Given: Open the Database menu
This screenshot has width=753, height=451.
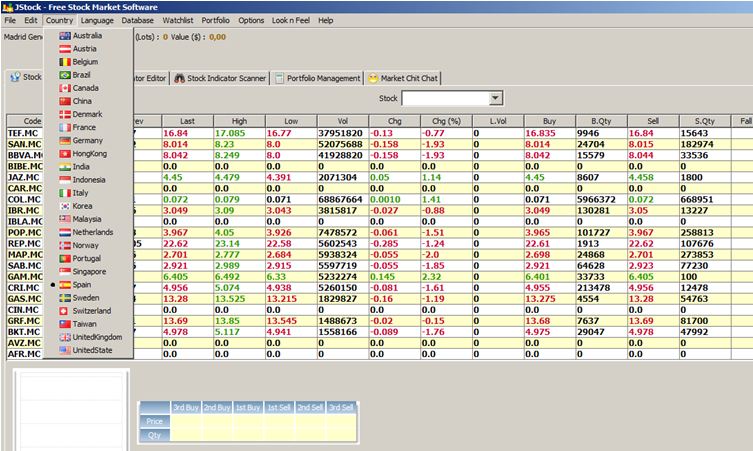Looking at the screenshot, I should coord(137,20).
